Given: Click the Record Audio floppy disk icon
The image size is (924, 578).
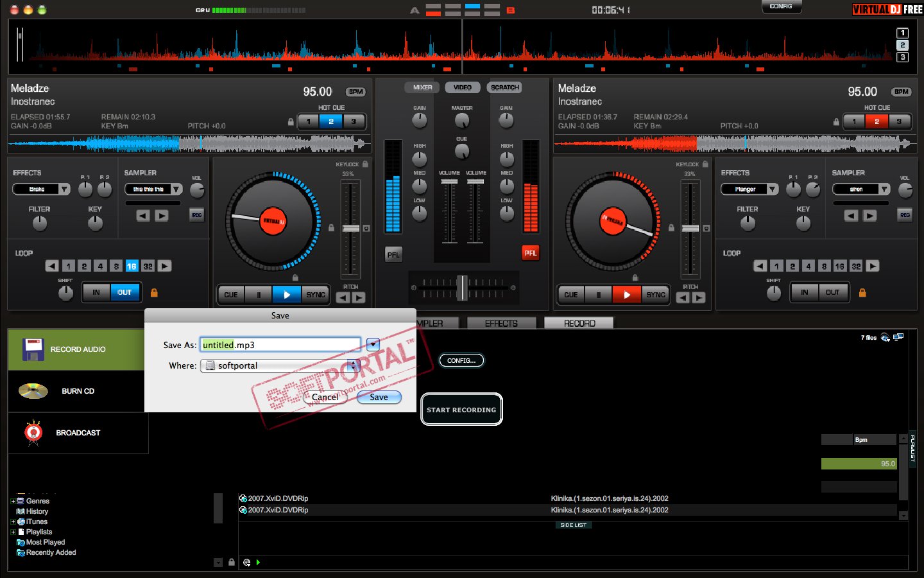Looking at the screenshot, I should (x=33, y=349).
